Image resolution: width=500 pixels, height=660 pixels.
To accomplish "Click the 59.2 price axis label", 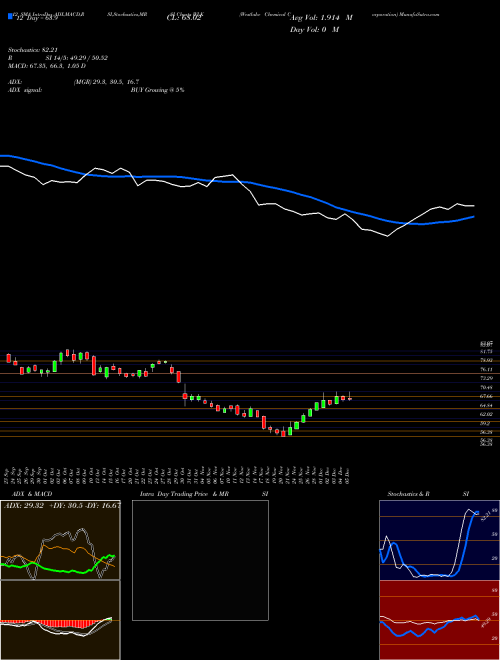I will [x=487, y=423].
